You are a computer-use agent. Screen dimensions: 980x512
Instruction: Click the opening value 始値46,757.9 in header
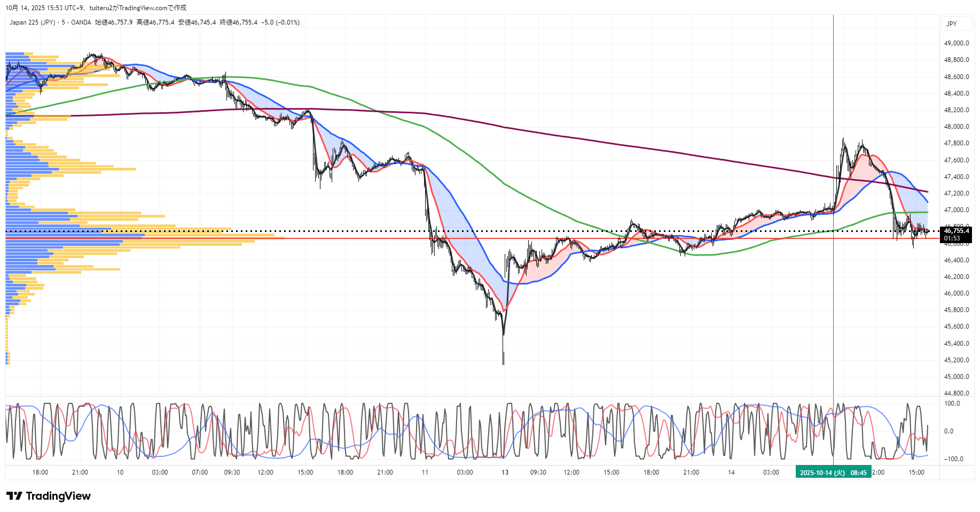click(114, 22)
